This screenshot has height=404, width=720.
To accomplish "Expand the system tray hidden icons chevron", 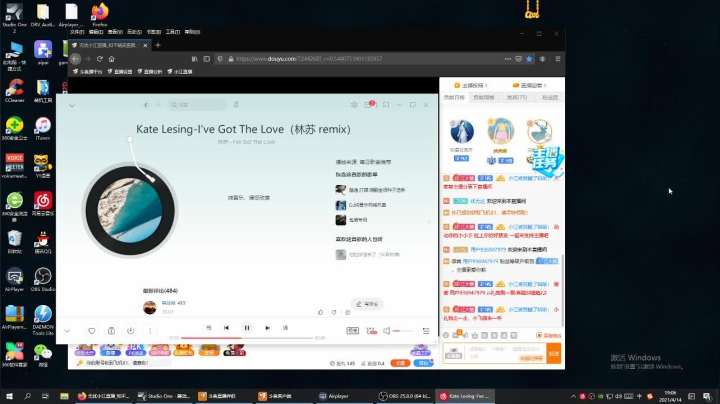I will 573,396.
